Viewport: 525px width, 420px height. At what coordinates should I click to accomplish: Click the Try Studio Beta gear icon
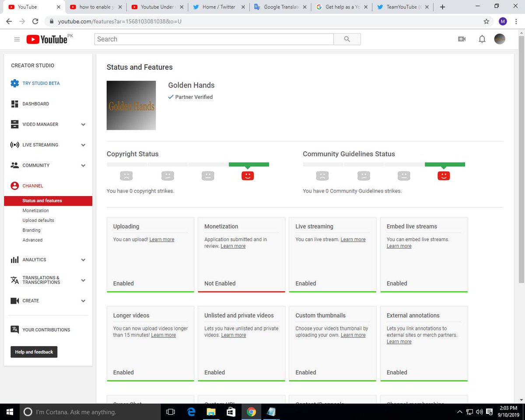[15, 83]
